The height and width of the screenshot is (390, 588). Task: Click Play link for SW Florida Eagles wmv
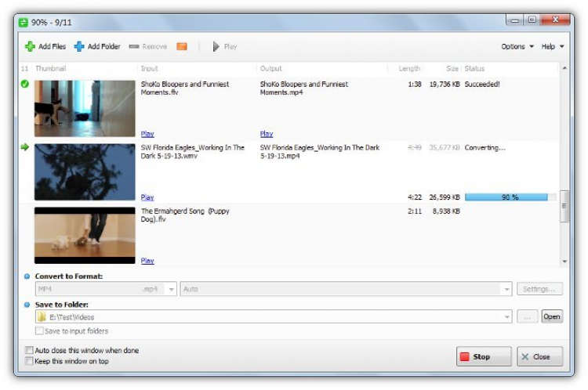147,197
